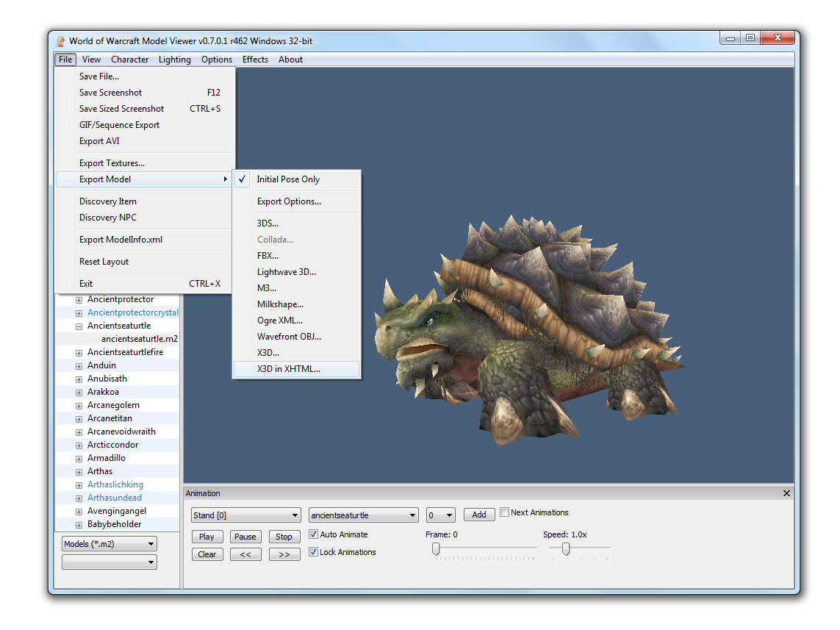The image size is (840, 630).
Task: Expand the Ancientprotector tree node
Action: [x=79, y=300]
